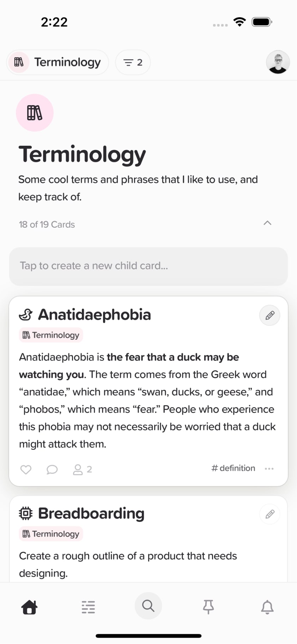The image size is (297, 644).
Task: Open the Terminology breadcrumb in top bar
Action: 58,62
